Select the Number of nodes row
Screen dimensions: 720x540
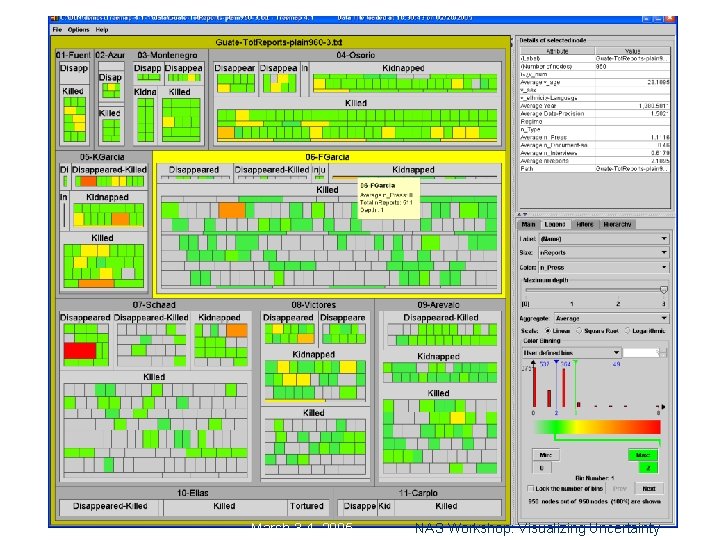pos(595,67)
